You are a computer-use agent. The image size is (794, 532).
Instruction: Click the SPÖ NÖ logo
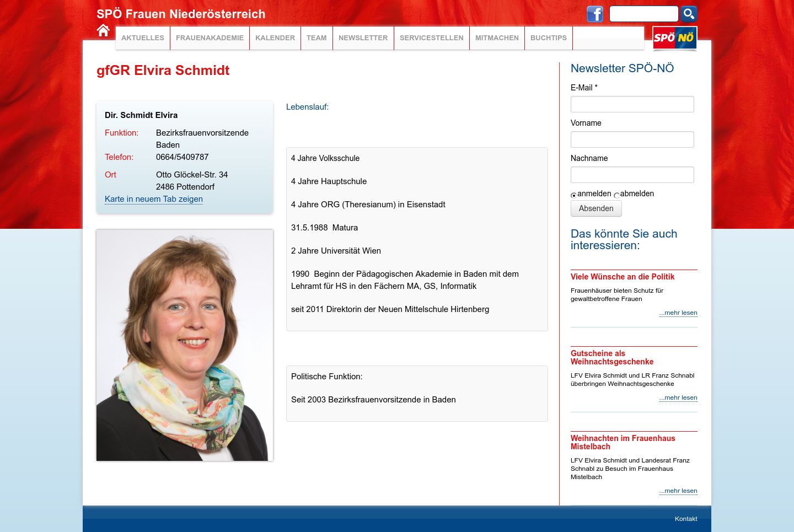tap(675, 38)
